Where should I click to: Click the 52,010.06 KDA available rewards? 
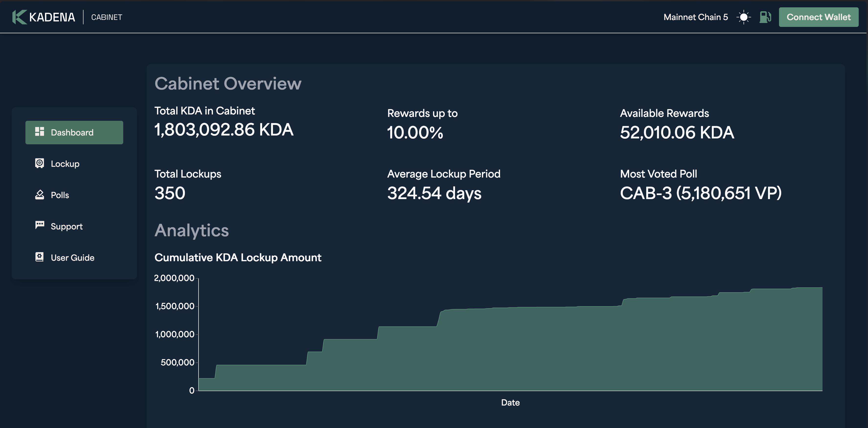677,133
